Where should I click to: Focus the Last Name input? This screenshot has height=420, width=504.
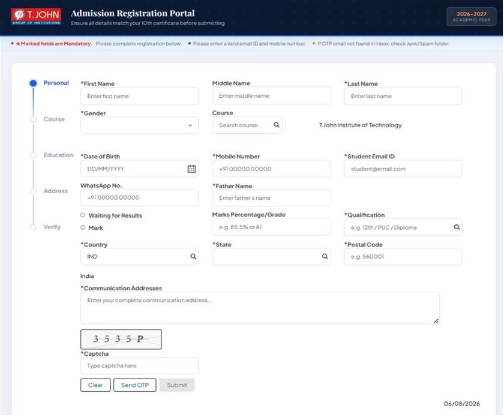(403, 96)
